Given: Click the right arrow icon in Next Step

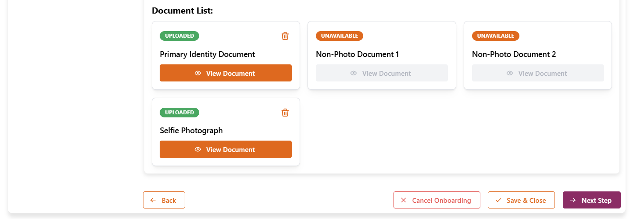Looking at the screenshot, I should tap(573, 200).
